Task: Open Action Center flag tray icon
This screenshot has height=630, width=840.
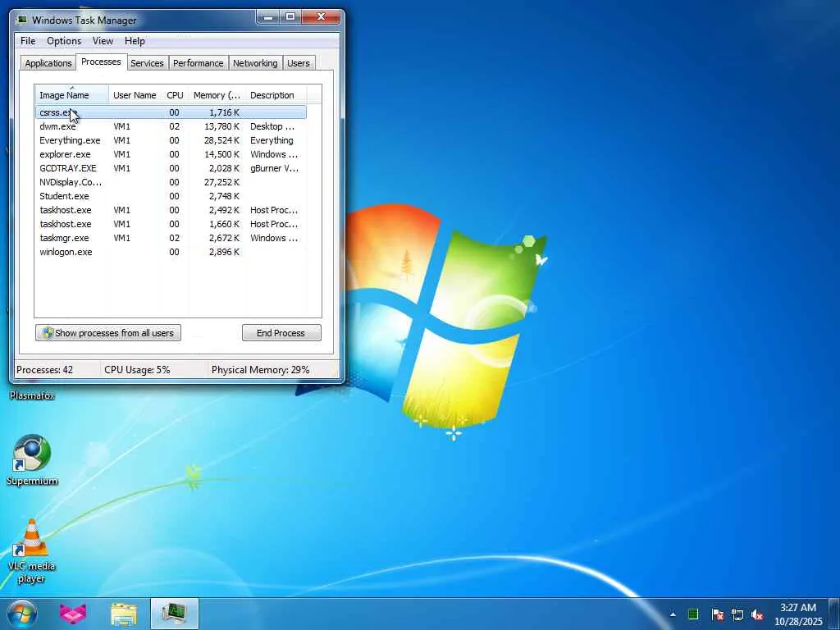Action: tap(717, 614)
